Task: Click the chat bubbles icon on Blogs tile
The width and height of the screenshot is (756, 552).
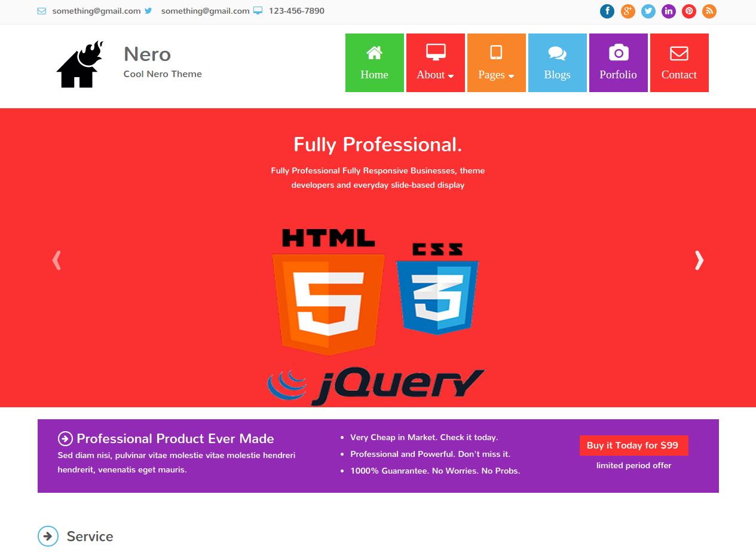Action: pos(557,53)
